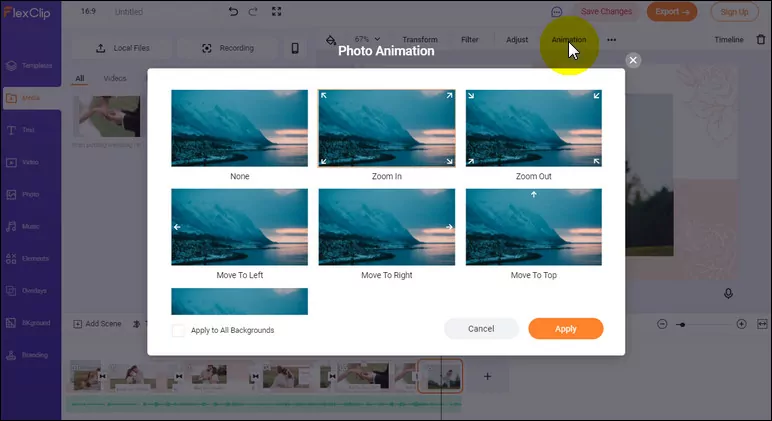Click the Animation toolbar item

tap(569, 39)
